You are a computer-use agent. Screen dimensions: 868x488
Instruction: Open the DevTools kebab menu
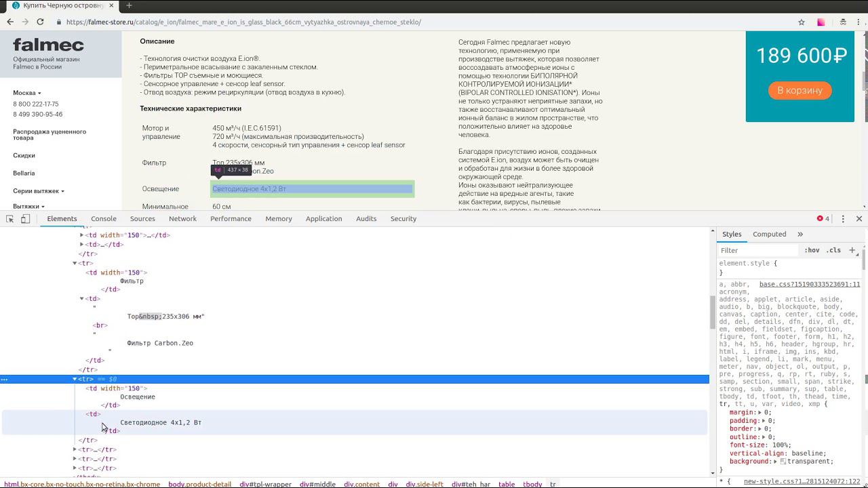click(843, 219)
